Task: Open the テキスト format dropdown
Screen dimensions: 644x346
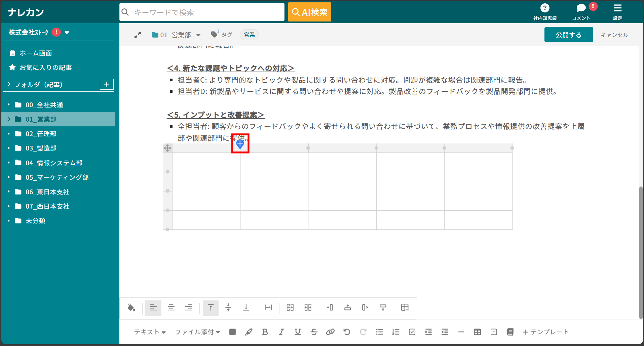Action: click(x=150, y=332)
